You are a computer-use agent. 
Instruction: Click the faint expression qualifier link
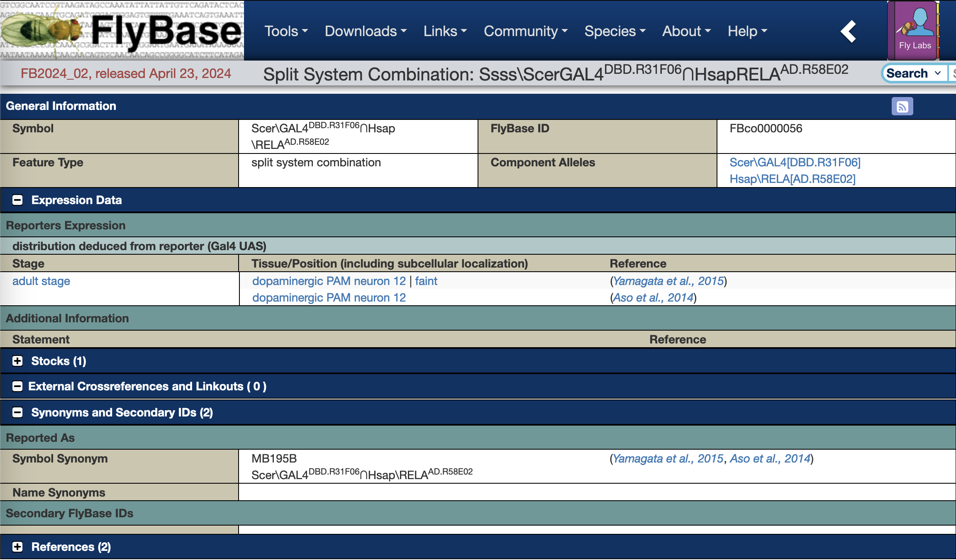click(426, 281)
